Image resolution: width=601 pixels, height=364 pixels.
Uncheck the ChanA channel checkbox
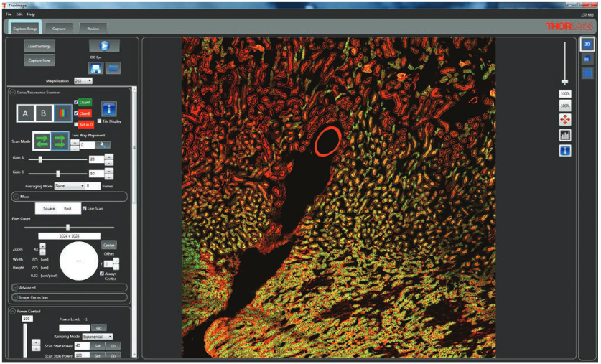[77, 102]
